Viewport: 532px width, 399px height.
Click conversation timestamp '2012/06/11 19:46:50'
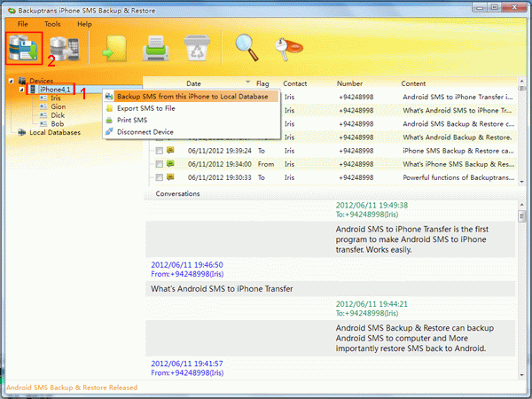pos(187,264)
